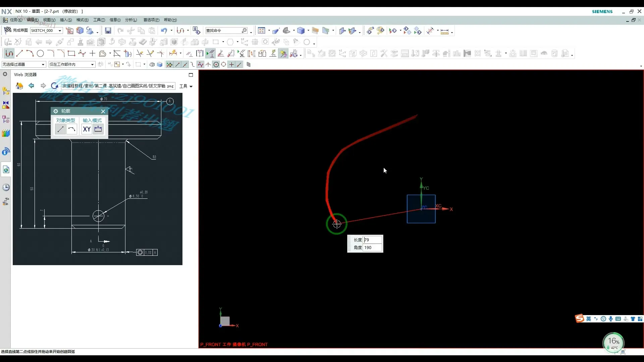
Task: Click the Arc sketch tool
Action: pyautogui.click(x=30, y=54)
